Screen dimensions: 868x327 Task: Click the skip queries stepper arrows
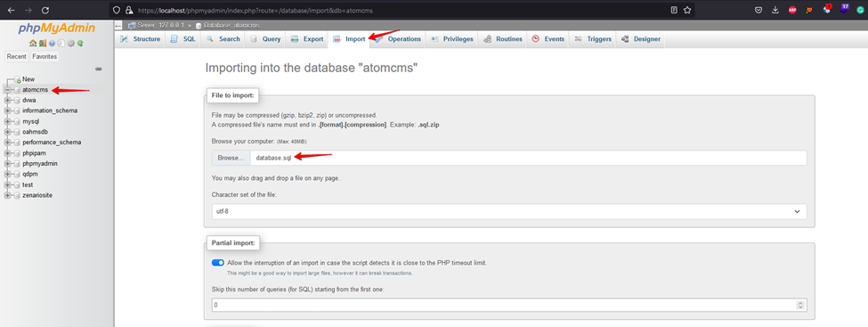(800, 306)
